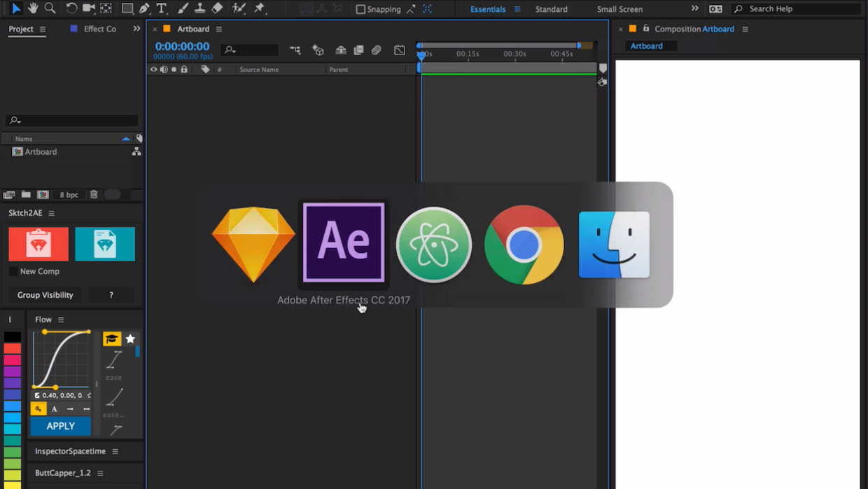Switch to the Small Screen workspace
868x489 pixels.
pyautogui.click(x=619, y=9)
